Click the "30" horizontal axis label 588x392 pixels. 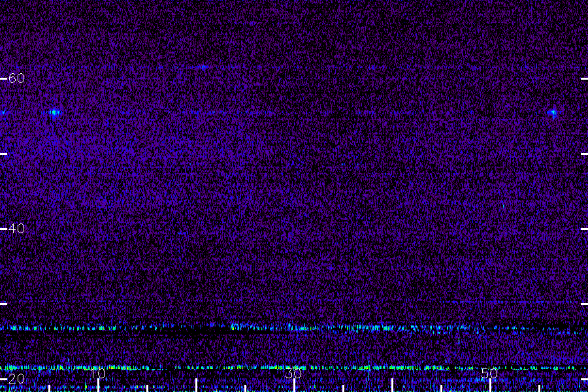tap(293, 374)
